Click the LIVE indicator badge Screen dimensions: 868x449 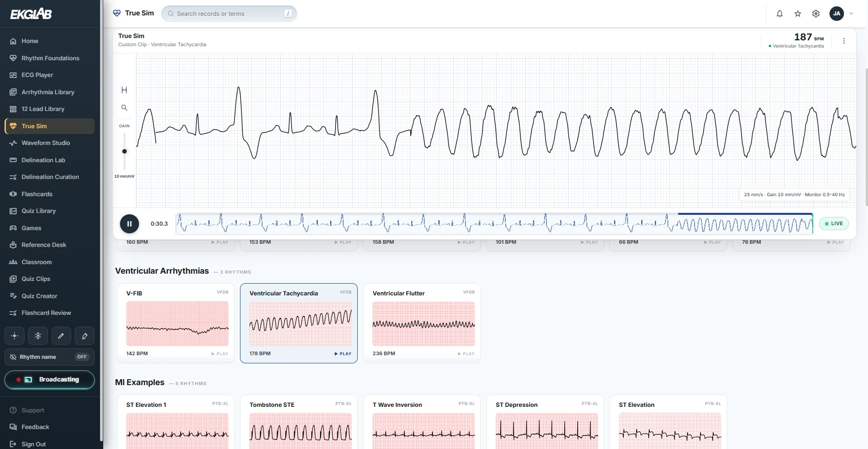tap(834, 223)
